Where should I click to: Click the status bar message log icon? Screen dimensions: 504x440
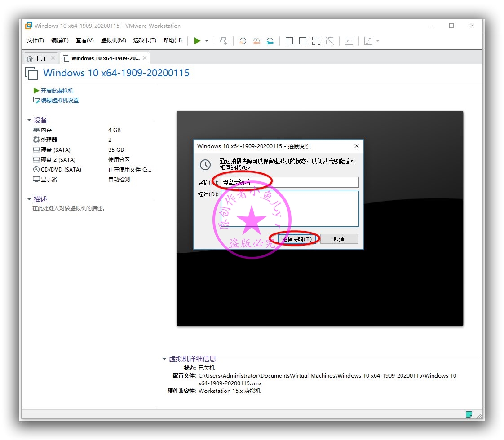click(469, 414)
